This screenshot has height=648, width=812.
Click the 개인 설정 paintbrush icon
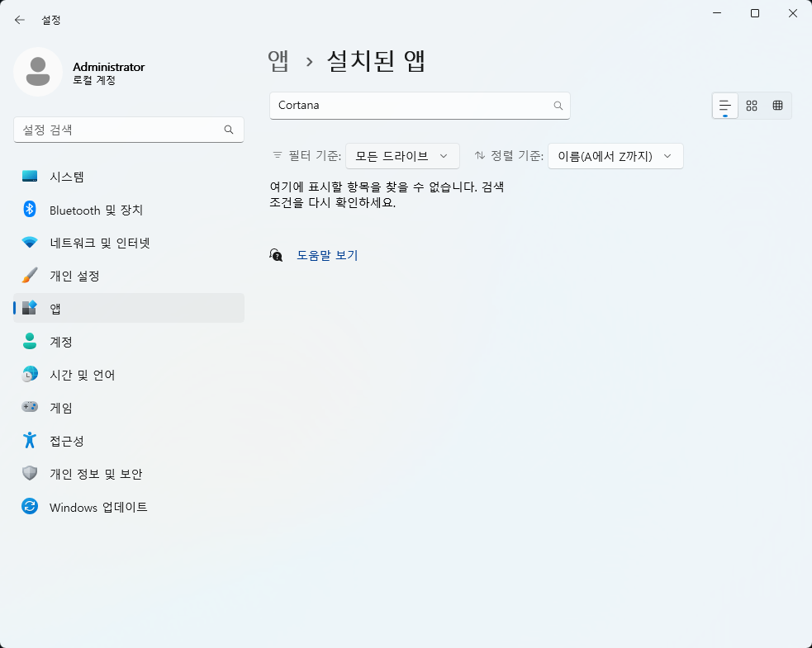coord(30,276)
